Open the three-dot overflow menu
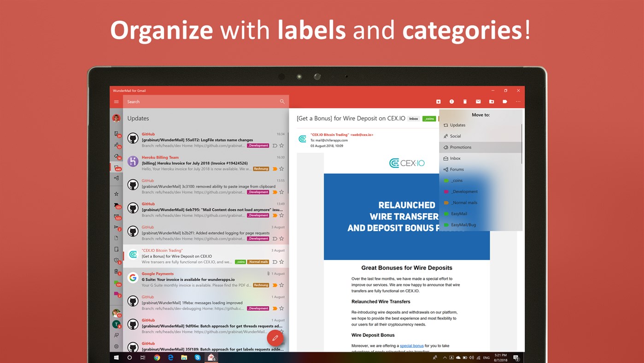This screenshot has height=363, width=644. point(518,101)
